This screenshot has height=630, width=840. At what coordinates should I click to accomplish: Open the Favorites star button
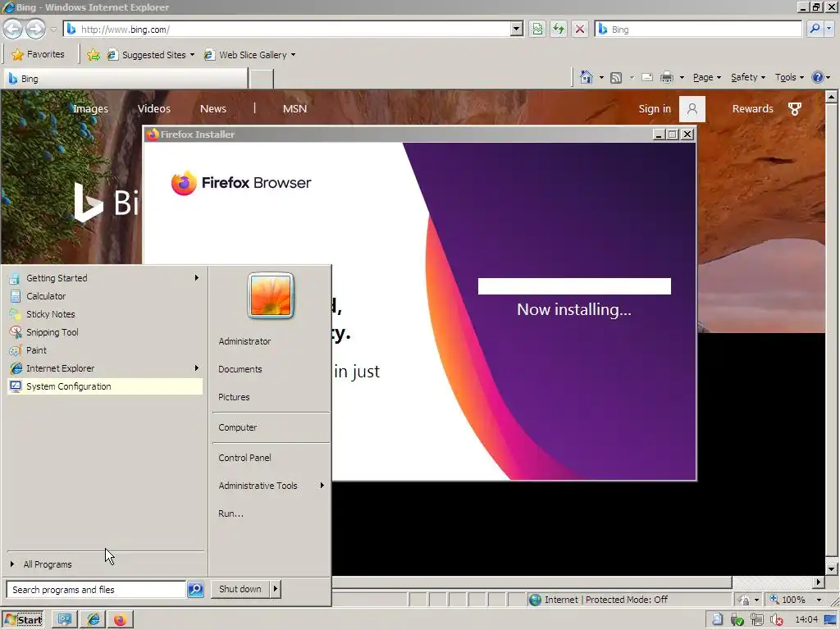(x=38, y=54)
